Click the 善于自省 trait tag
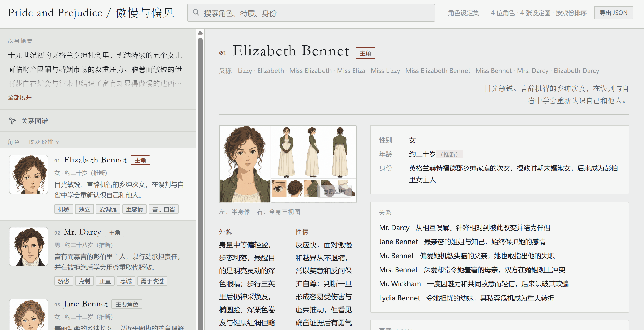The width and height of the screenshot is (644, 330). point(164,209)
